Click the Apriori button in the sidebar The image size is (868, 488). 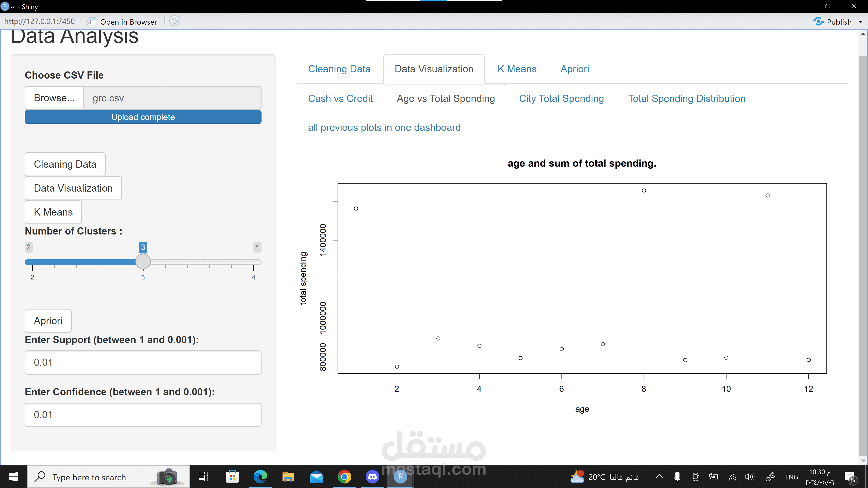click(48, 321)
